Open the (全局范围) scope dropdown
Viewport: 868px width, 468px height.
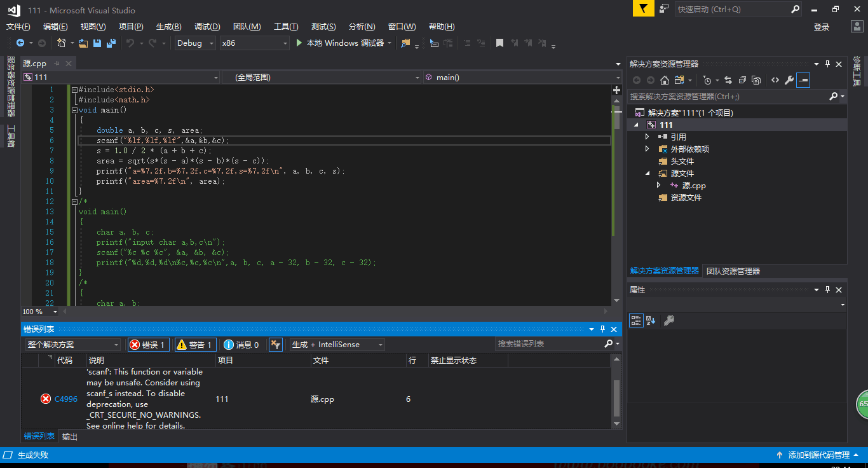[x=322, y=77]
